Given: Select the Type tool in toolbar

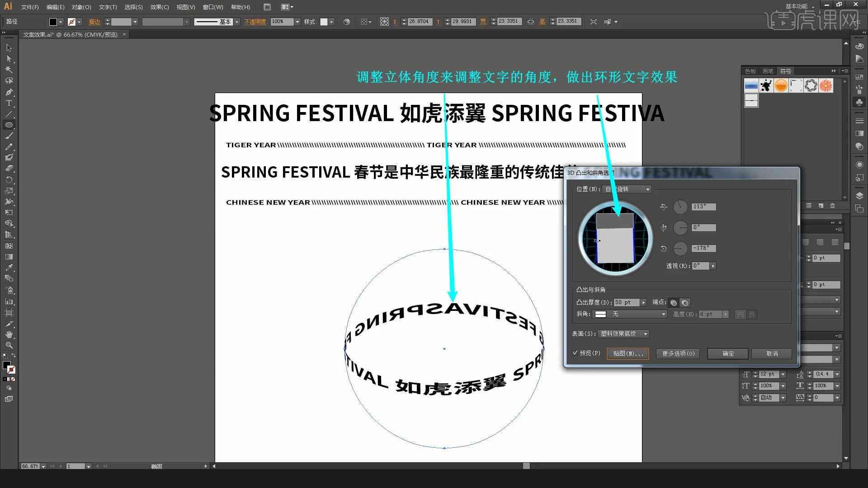Looking at the screenshot, I should point(8,103).
